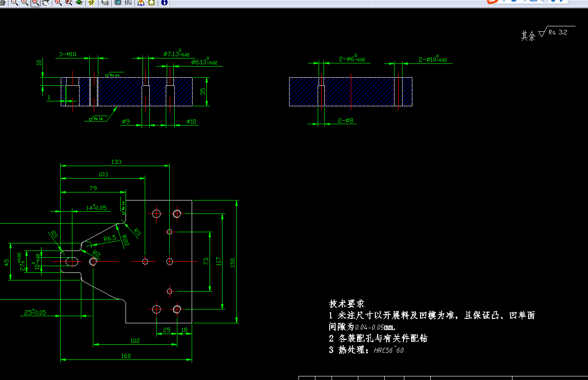Viewport: 588px width, 380px height.
Task: Click the '117' vertical dimension
Action: pos(218,261)
